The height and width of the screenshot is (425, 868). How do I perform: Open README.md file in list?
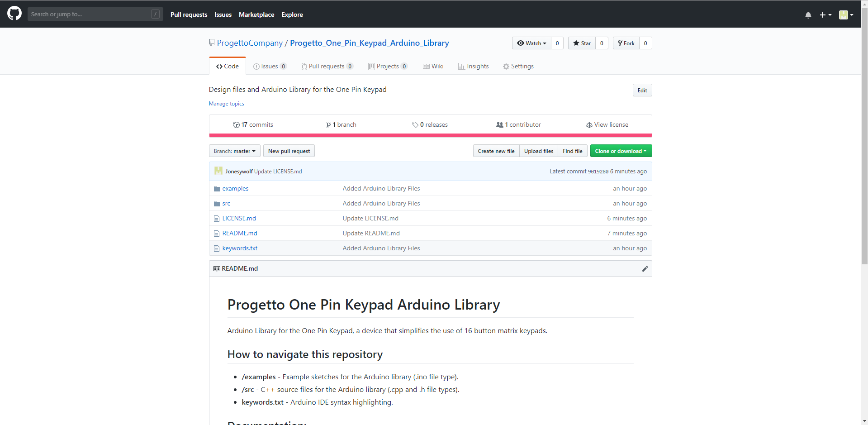coord(240,233)
